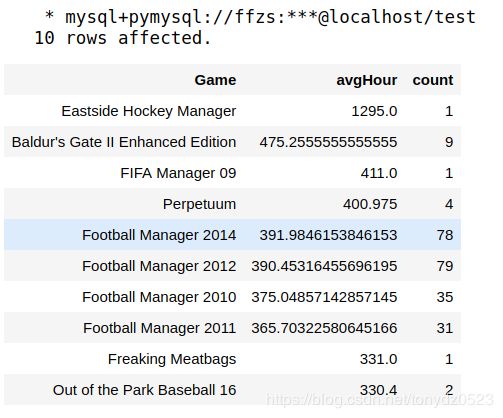This screenshot has height=418, width=503.
Task: Click the 400.975 avgHour value
Action: tap(370, 204)
